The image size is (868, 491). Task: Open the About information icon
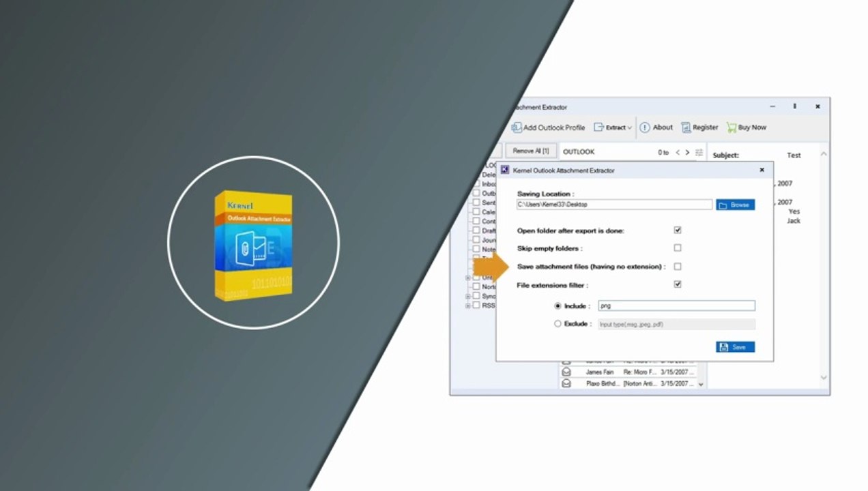click(x=645, y=128)
